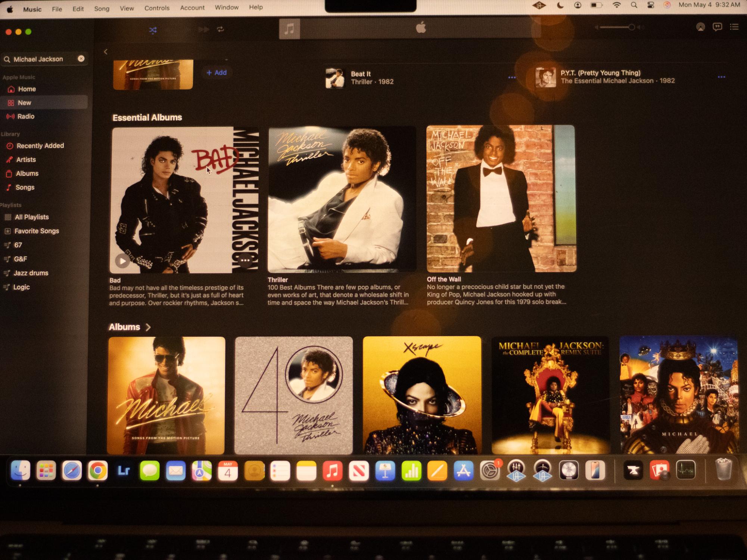Open Artists in the library
This screenshot has width=747, height=560.
[x=44, y=160]
